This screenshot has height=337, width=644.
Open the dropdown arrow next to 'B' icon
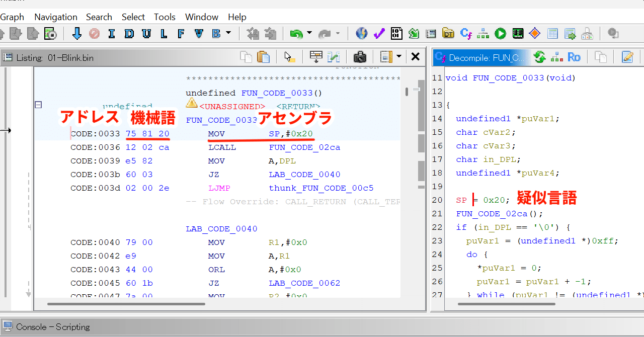pyautogui.click(x=228, y=33)
